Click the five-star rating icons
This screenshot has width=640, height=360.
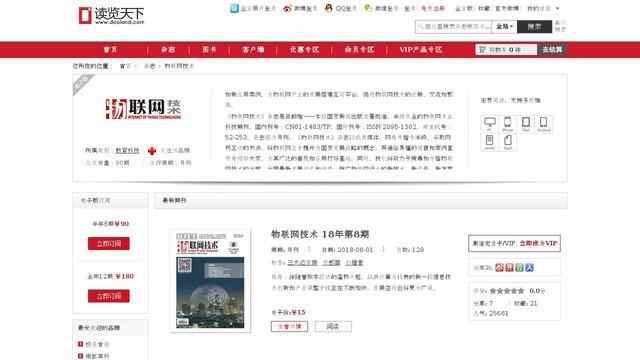click(x=507, y=291)
